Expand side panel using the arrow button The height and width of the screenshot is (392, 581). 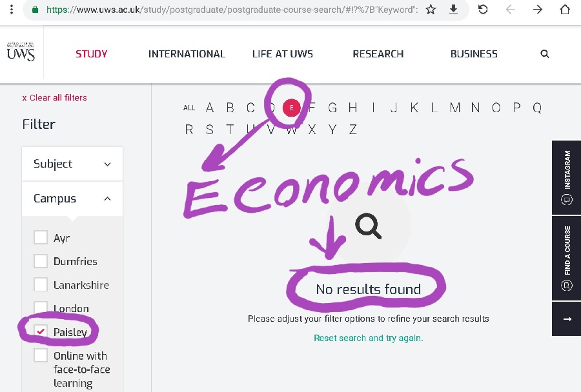[x=567, y=319]
